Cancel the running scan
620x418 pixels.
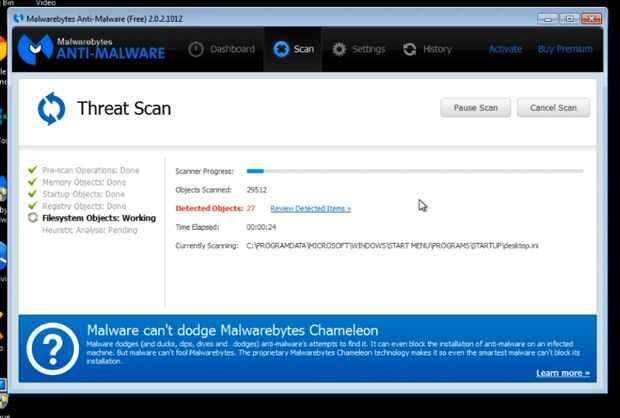(553, 108)
